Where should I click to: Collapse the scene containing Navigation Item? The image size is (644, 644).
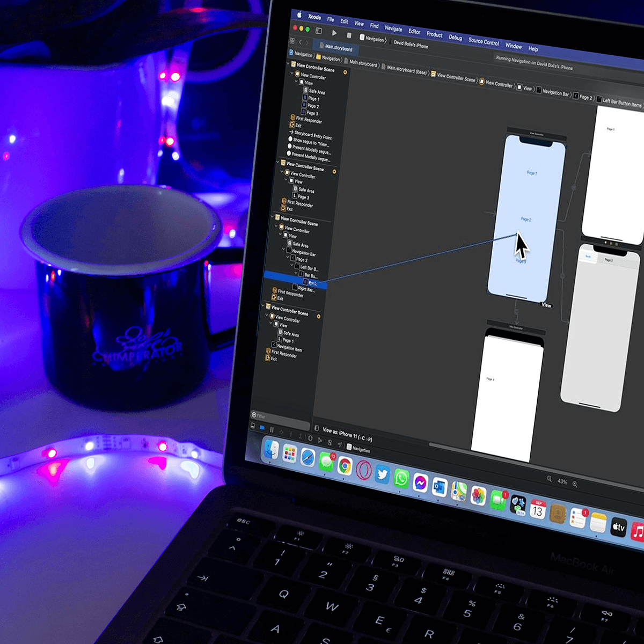pyautogui.click(x=264, y=306)
